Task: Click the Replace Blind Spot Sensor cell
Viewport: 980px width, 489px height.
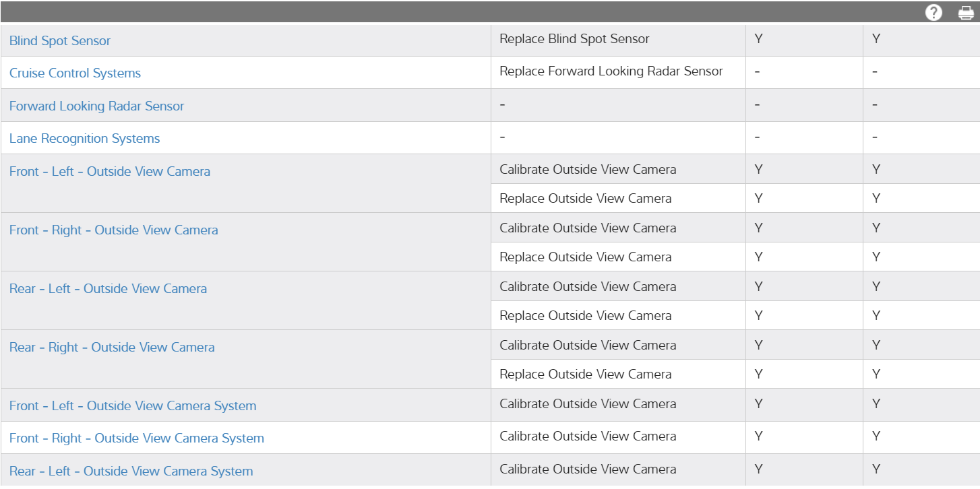Action: tap(574, 39)
